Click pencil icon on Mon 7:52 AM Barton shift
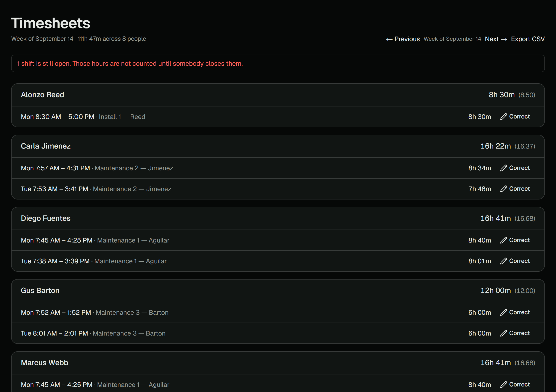Screen dimensions: 556x392 503,312
